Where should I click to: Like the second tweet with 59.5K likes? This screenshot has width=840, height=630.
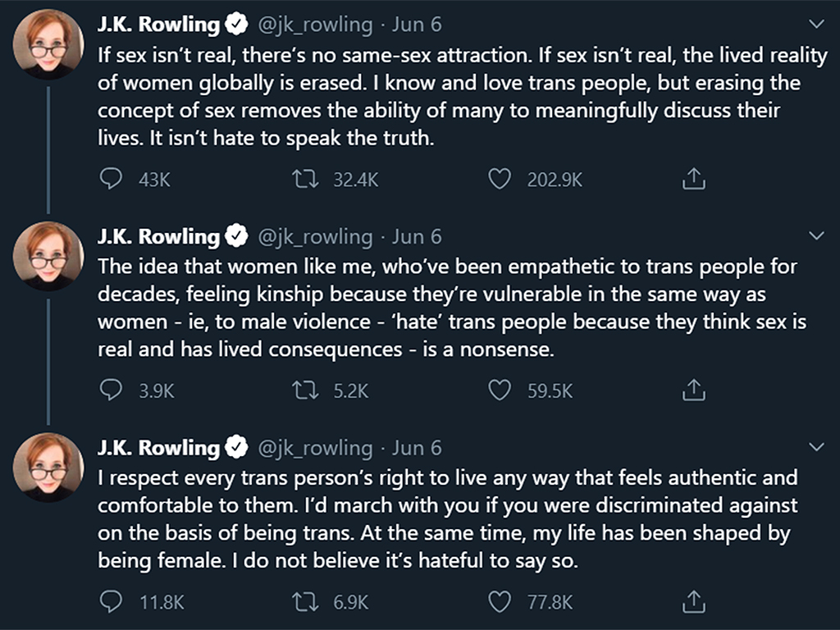pyautogui.click(x=499, y=390)
